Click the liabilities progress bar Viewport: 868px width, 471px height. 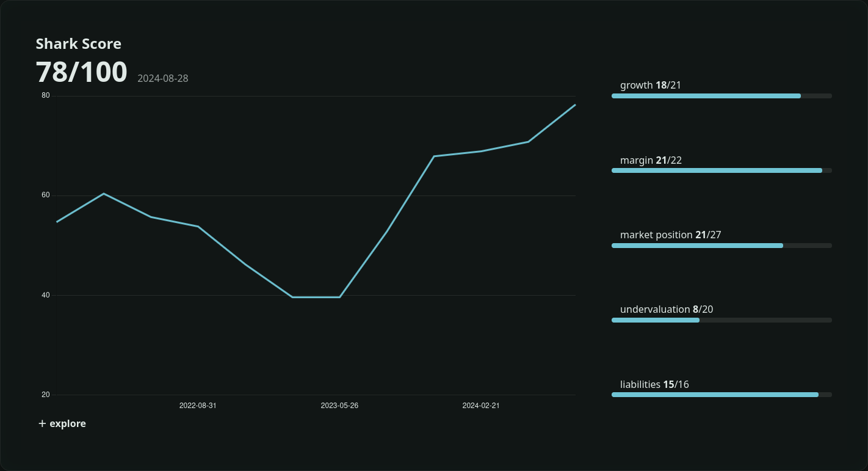(x=721, y=395)
